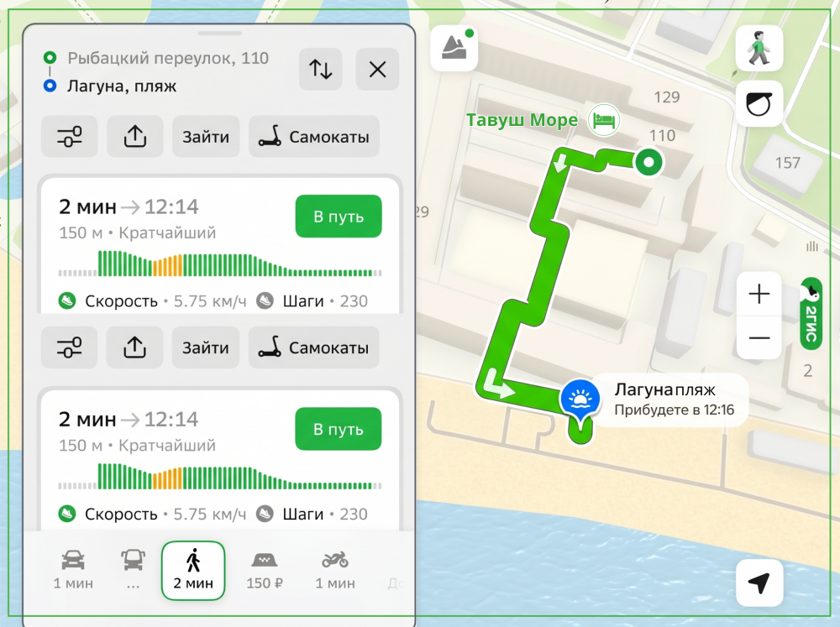
Task: Select bus public transport tab
Action: (x=133, y=570)
